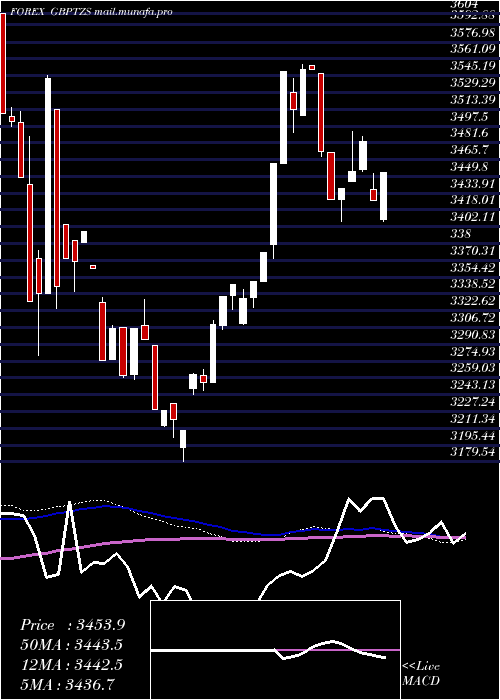The width and height of the screenshot is (500, 700).
Task: Click the 50MA : 3443.5 readout
Action: pyautogui.click(x=71, y=645)
